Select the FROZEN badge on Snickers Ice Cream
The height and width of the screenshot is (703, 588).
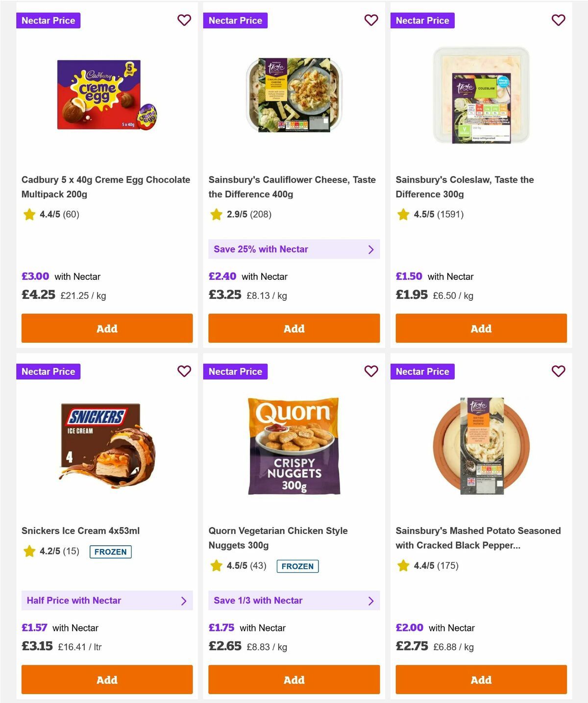tap(110, 552)
